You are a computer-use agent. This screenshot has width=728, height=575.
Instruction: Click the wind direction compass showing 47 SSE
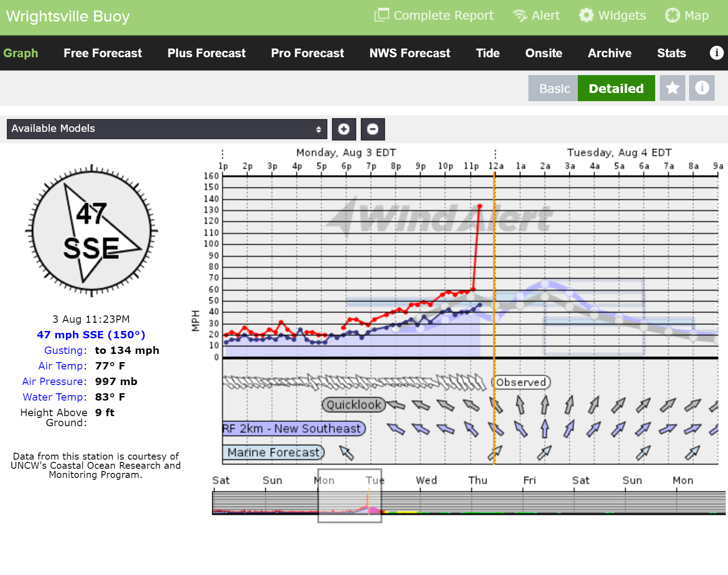[92, 231]
